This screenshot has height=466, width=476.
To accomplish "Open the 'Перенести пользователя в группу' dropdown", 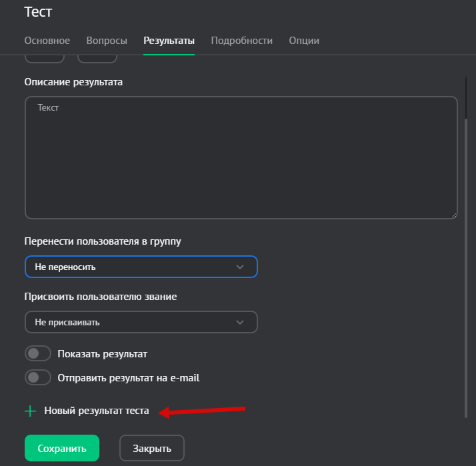I will (x=141, y=267).
